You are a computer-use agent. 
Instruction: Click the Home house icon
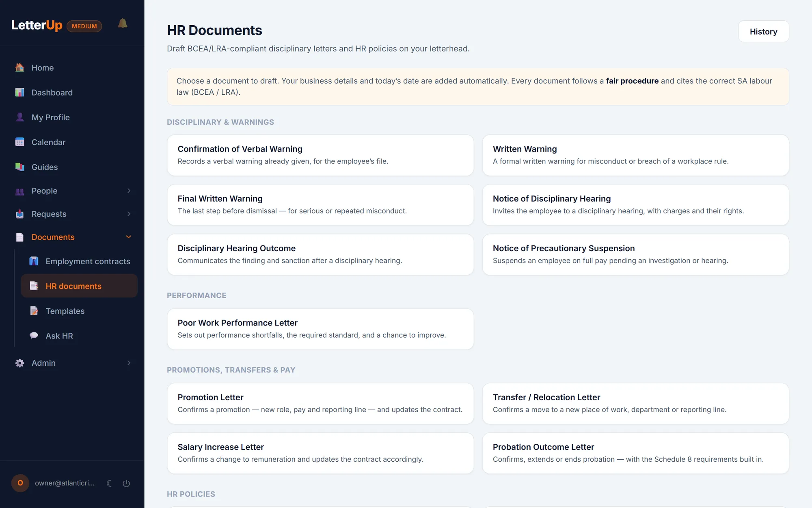[19, 67]
